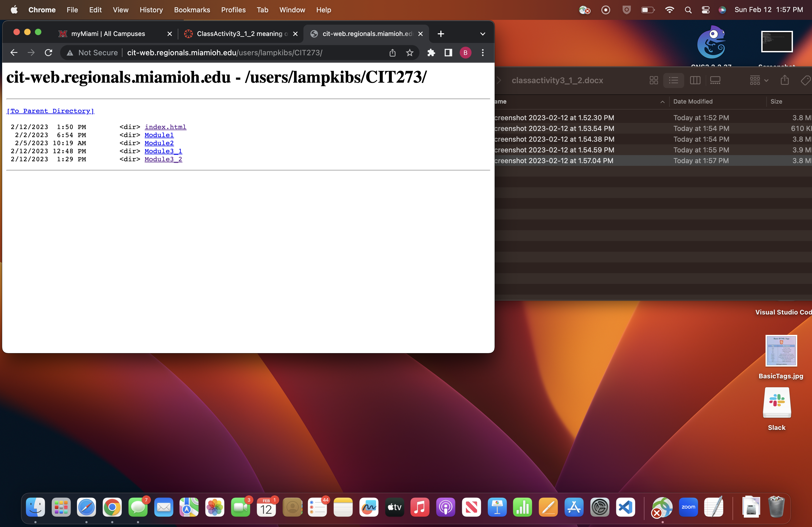The width and height of the screenshot is (812, 527).
Task: Open the App Store from the dock
Action: pyautogui.click(x=574, y=507)
